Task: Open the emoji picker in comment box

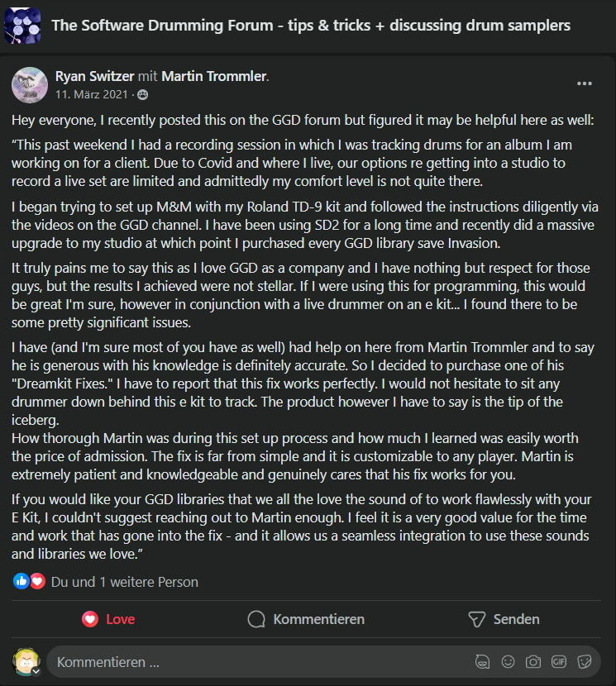Action: click(508, 662)
